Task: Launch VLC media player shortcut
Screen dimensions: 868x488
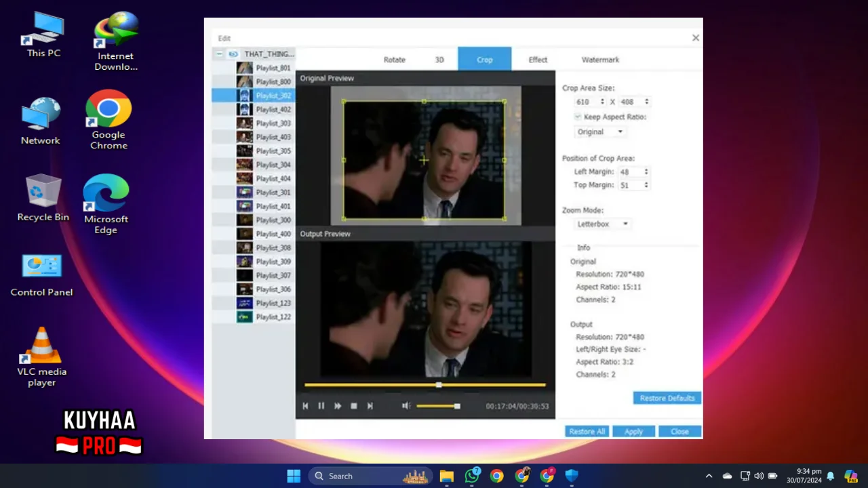Action: [x=42, y=357]
